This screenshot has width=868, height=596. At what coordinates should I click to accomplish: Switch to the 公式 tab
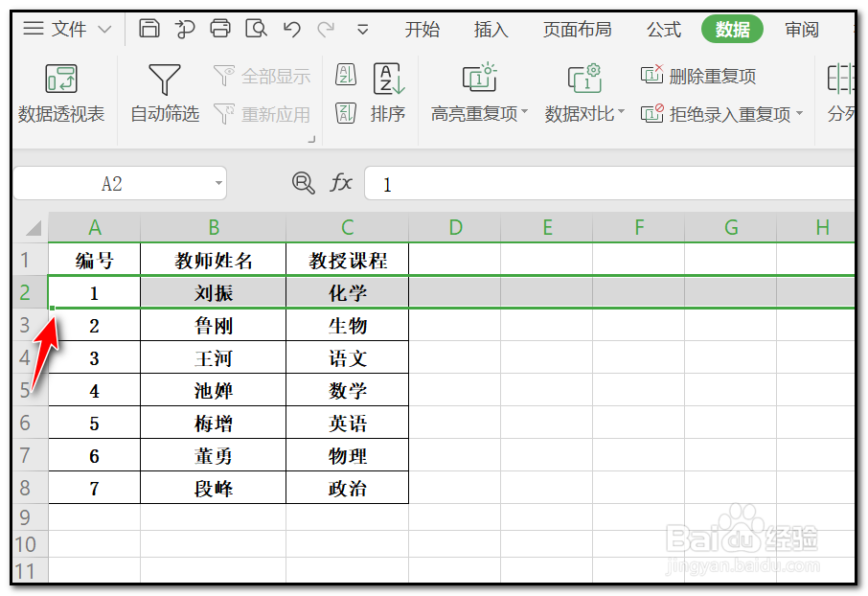tap(664, 29)
